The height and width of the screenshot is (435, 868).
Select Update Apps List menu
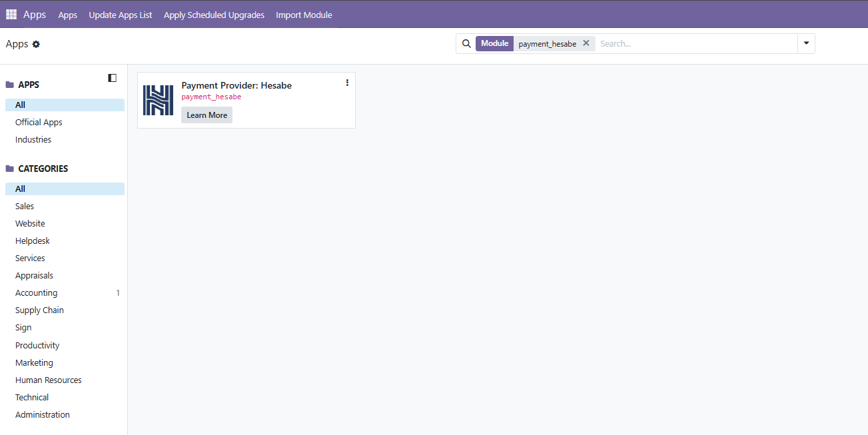(121, 15)
